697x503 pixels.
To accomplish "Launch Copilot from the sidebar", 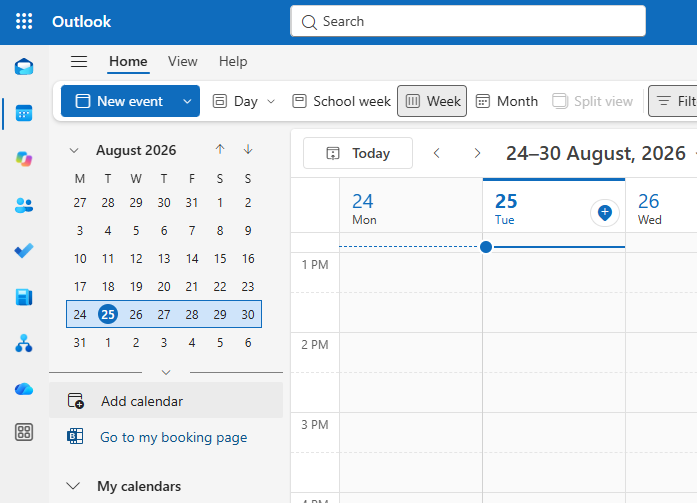I will pyautogui.click(x=24, y=159).
